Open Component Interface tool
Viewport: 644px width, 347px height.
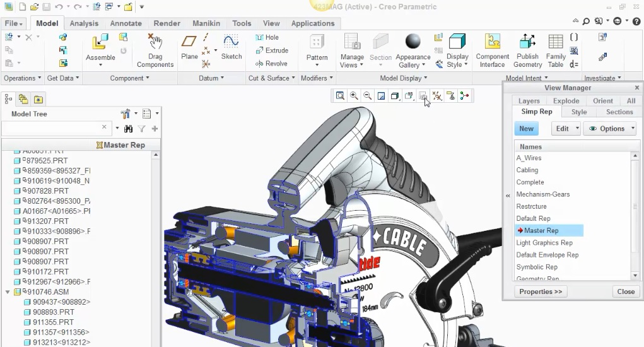492,50
